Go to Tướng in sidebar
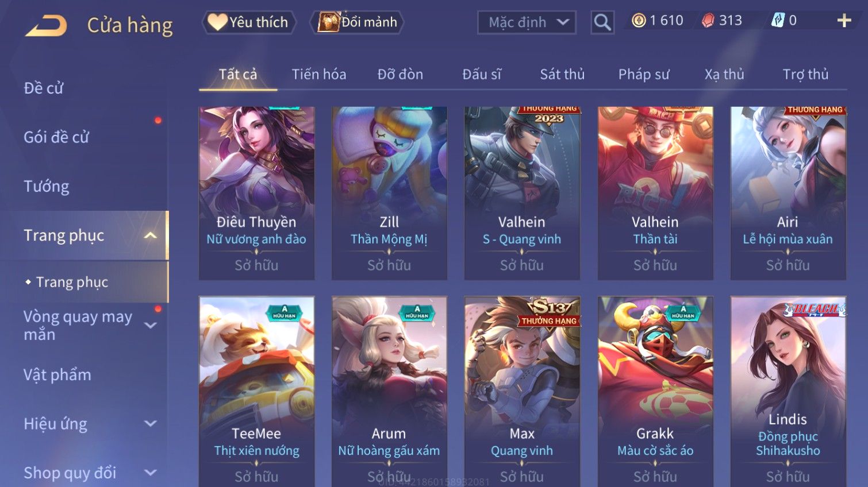This screenshot has height=487, width=868. pyautogui.click(x=47, y=187)
